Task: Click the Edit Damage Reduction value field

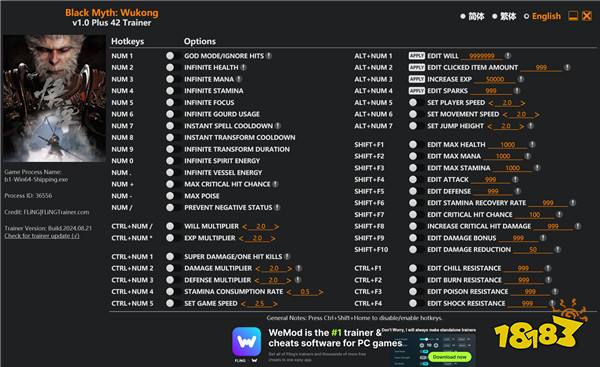Action: point(533,250)
